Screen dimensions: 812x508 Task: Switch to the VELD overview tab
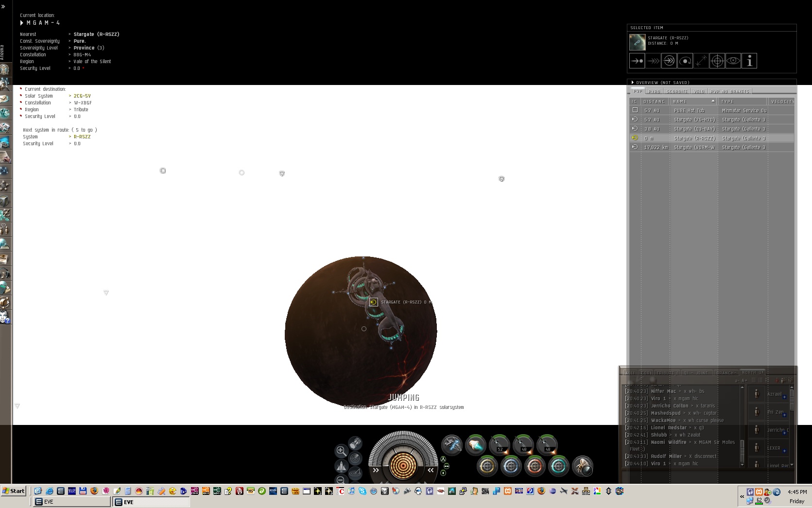699,91
